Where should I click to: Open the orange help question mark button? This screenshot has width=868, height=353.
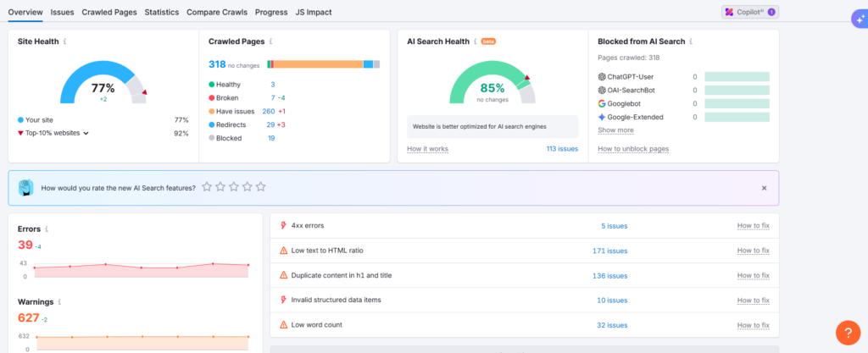tap(848, 332)
